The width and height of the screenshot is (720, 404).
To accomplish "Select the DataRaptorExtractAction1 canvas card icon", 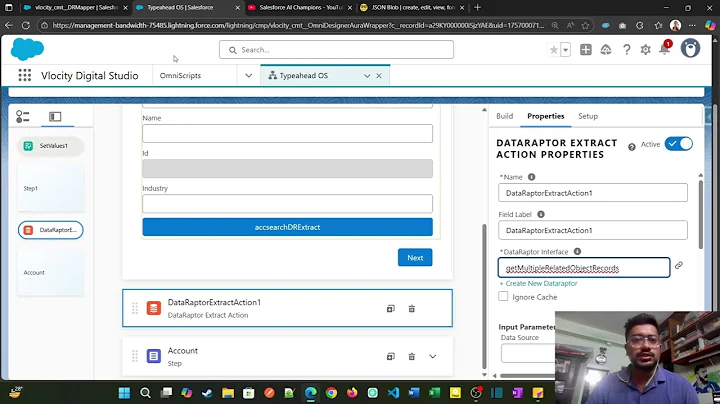I will [154, 308].
